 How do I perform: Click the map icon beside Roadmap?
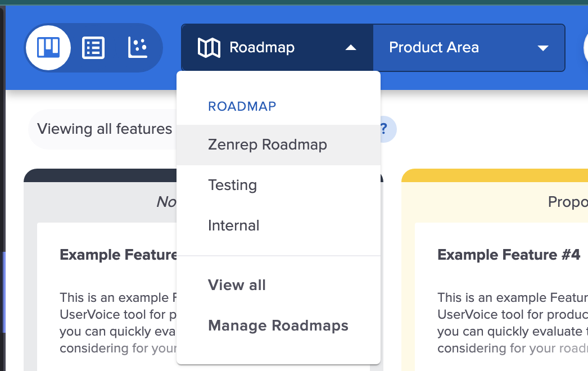pyautogui.click(x=209, y=48)
